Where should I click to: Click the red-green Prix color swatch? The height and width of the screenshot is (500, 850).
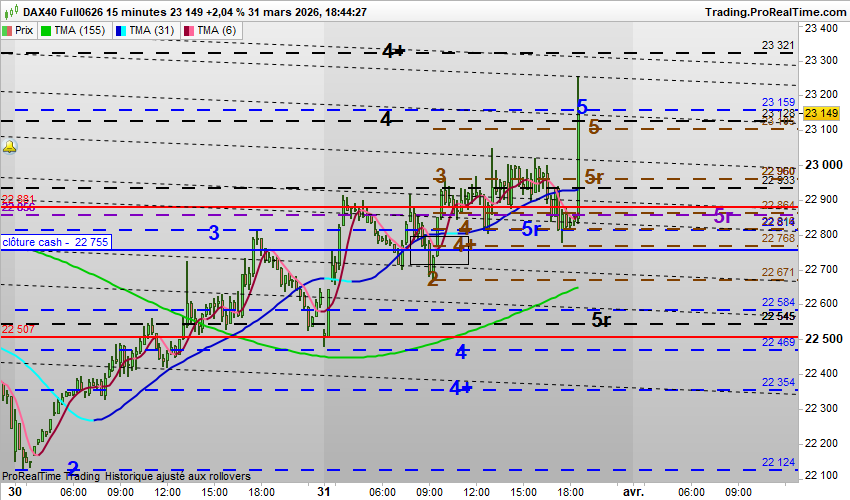click(x=7, y=31)
